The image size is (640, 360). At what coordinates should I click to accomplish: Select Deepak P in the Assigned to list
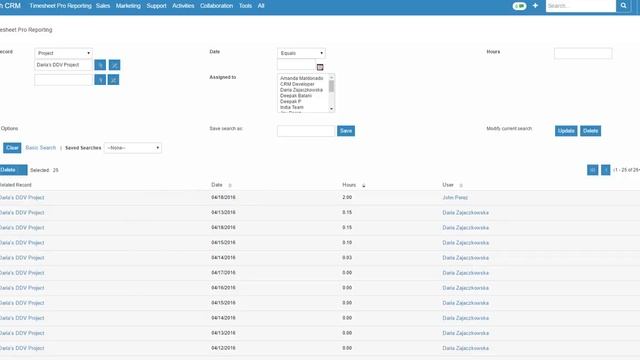291,101
